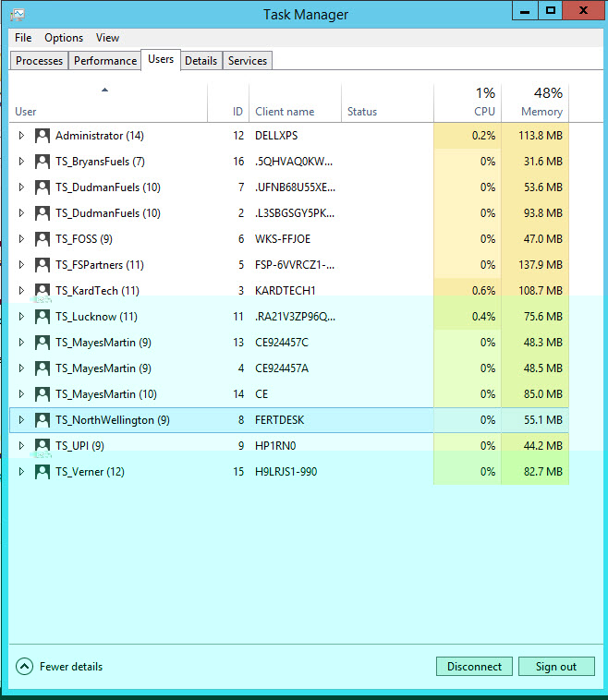Click the Administrator user avatar icon
Image resolution: width=608 pixels, height=700 pixels.
[43, 136]
